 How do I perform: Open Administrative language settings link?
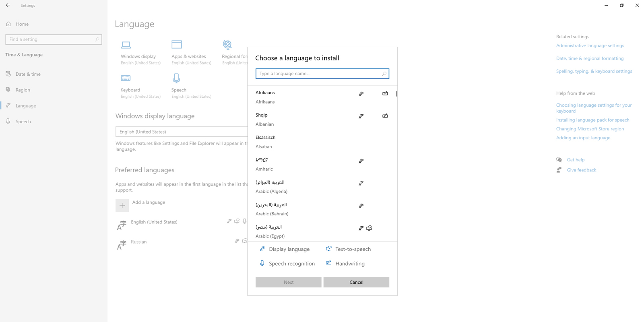pos(590,45)
